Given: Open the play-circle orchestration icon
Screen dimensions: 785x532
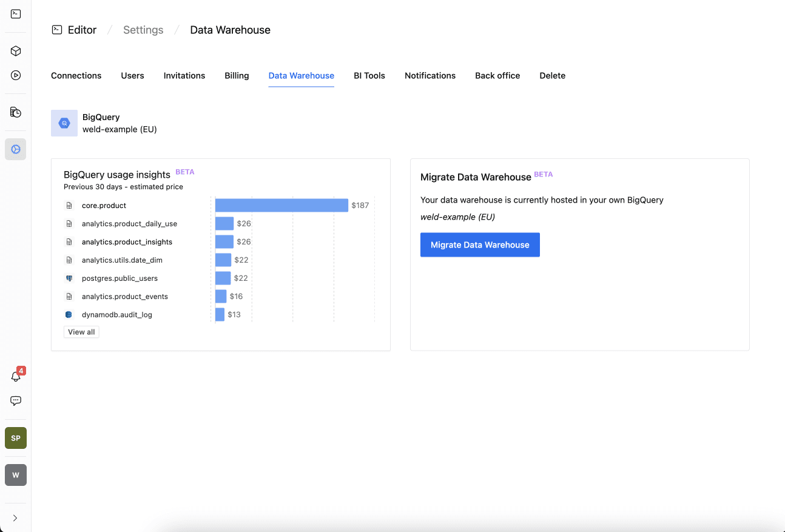Looking at the screenshot, I should pyautogui.click(x=16, y=75).
